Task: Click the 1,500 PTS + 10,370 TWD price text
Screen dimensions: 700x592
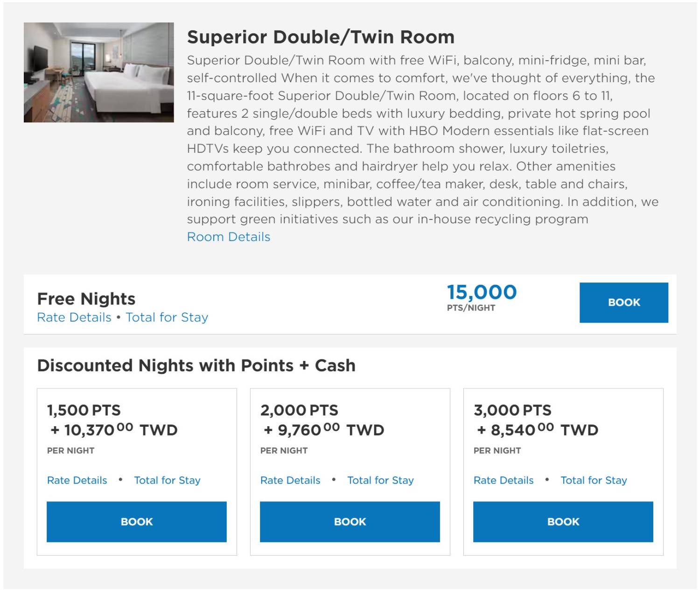Action: click(112, 421)
